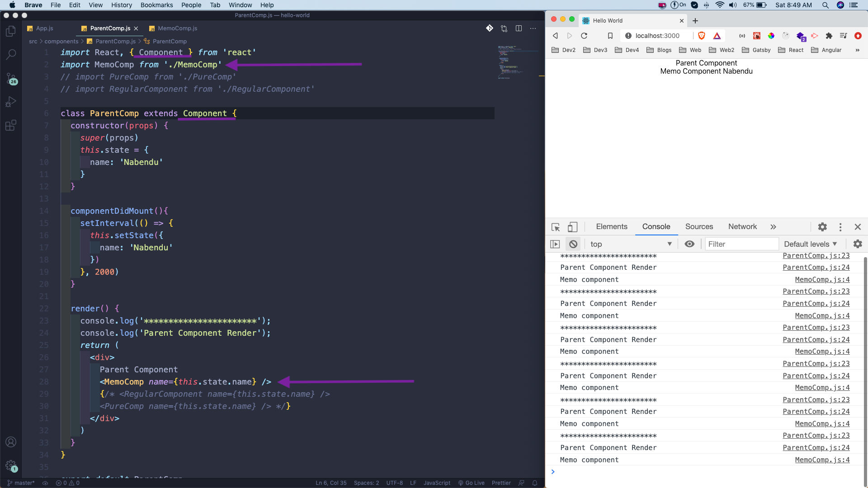Select the DevTools inspect element tool

(x=556, y=227)
